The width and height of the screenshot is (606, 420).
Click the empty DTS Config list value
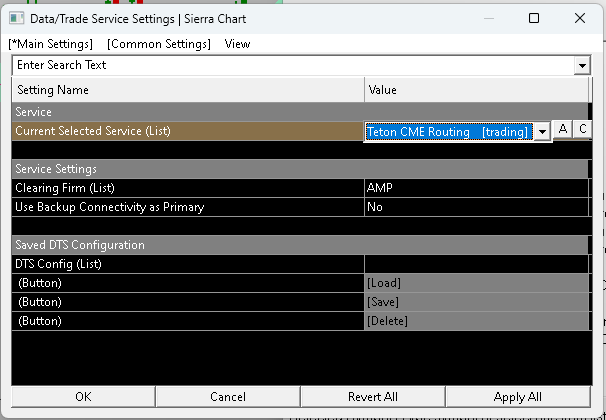476,264
